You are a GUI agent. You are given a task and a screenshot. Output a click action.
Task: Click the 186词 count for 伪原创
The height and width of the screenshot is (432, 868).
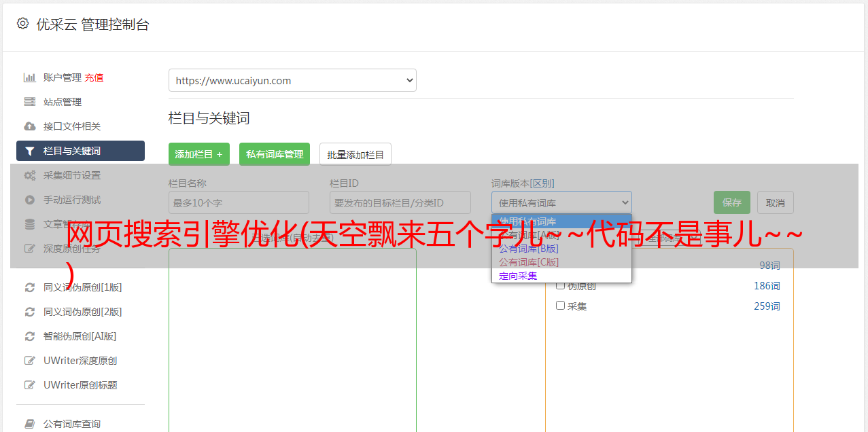767,286
